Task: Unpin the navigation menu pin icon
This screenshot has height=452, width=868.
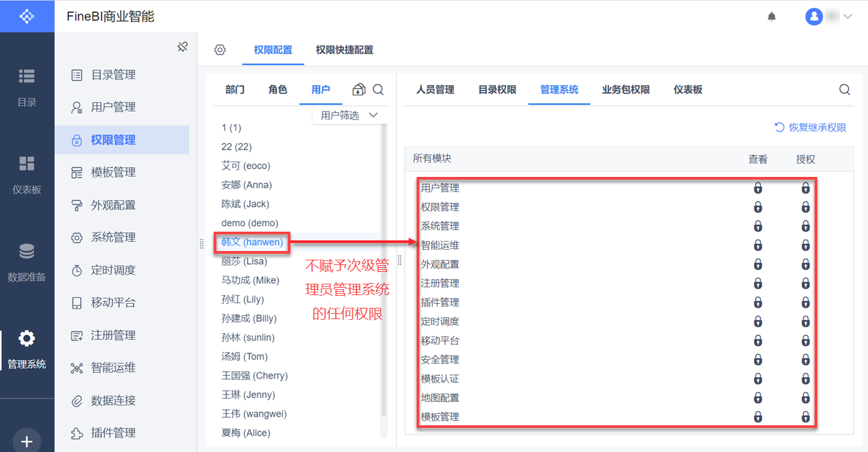Action: pos(182,47)
